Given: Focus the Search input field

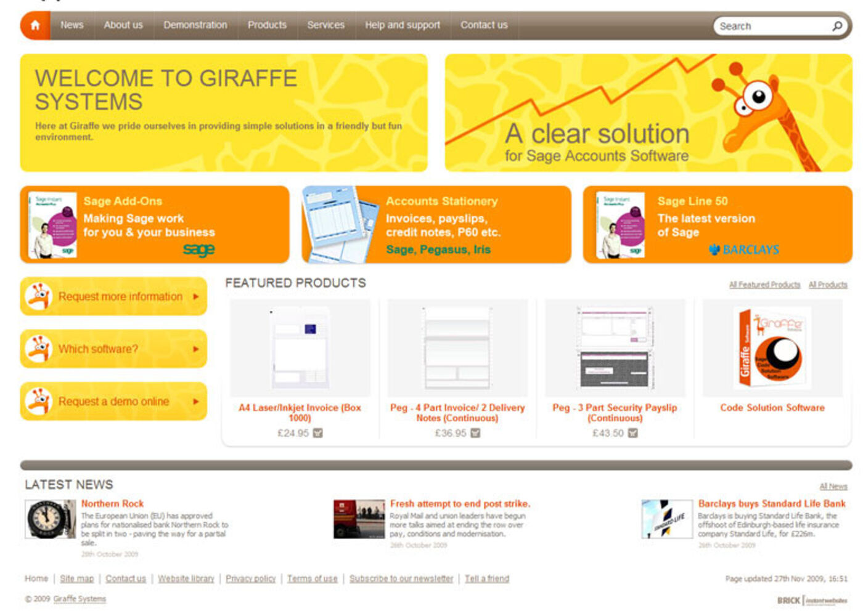Looking at the screenshot, I should pos(771,26).
